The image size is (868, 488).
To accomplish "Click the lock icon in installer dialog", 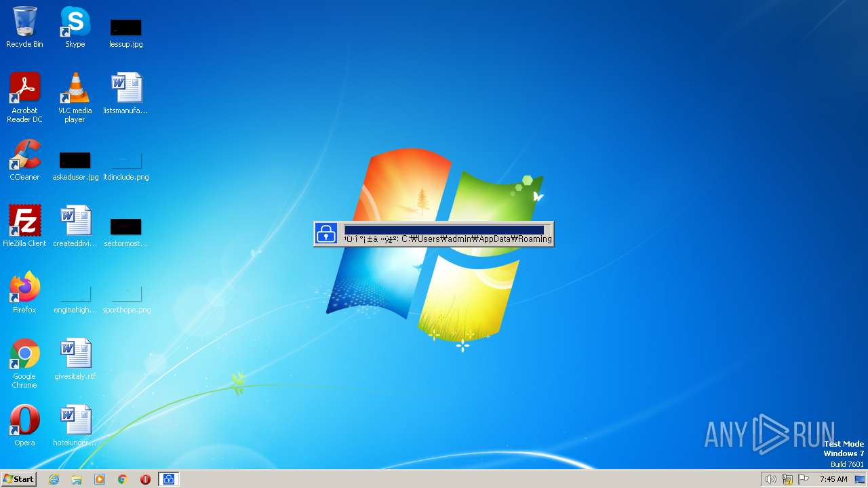I will (x=326, y=234).
